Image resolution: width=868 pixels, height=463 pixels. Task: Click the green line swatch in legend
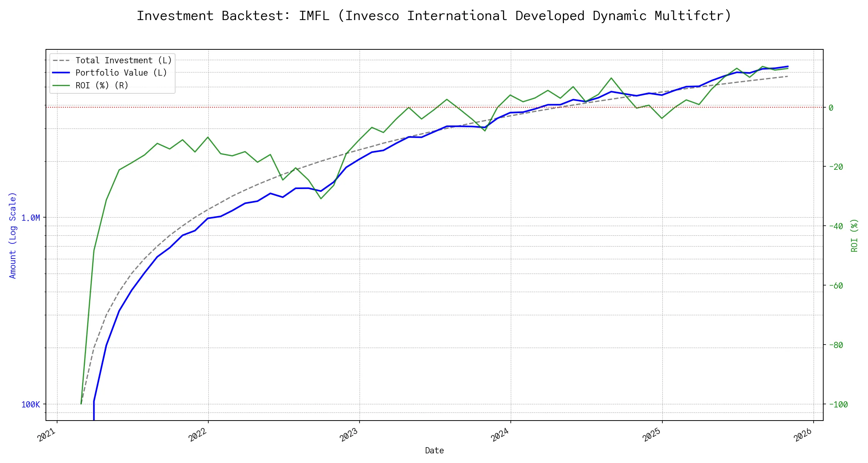[x=61, y=86]
